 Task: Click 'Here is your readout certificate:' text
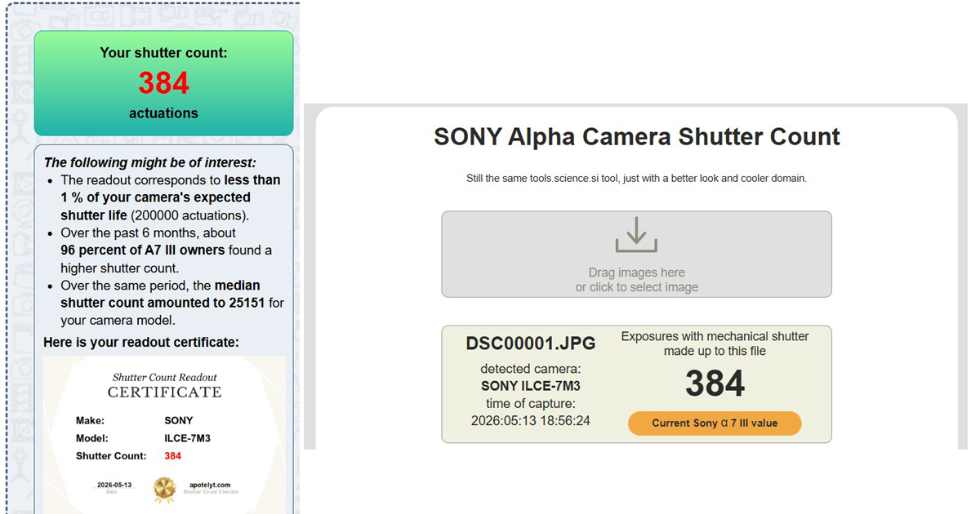click(141, 342)
